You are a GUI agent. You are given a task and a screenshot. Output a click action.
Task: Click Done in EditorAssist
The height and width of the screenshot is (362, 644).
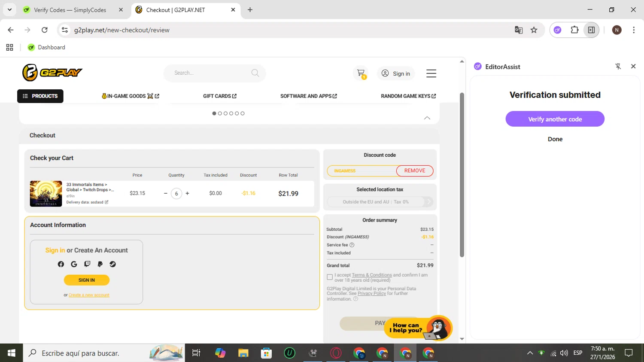pyautogui.click(x=555, y=139)
